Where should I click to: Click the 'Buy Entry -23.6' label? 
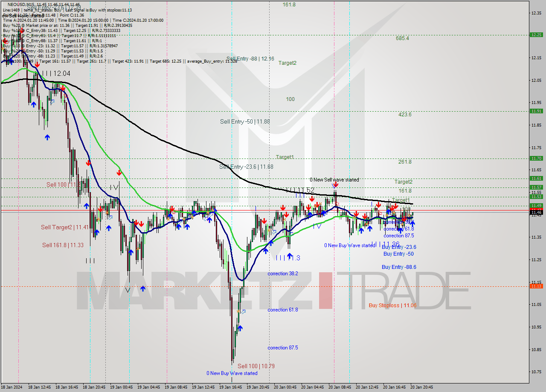point(399,247)
